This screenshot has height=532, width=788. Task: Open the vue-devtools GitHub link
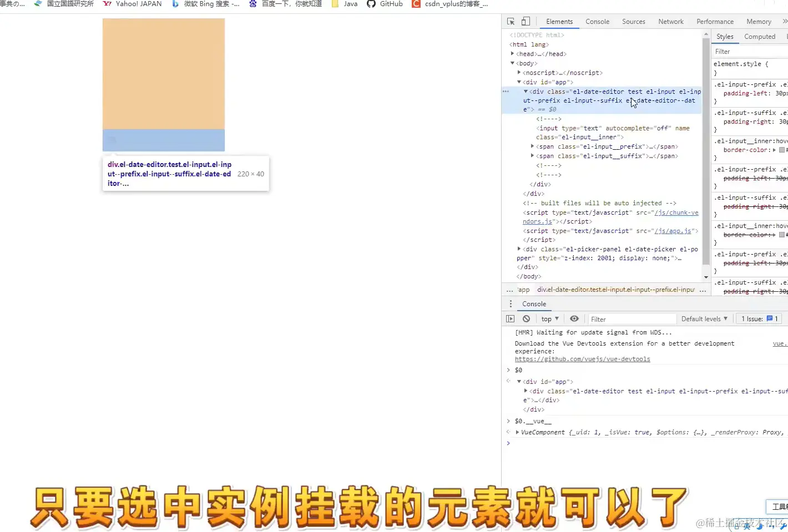point(582,359)
